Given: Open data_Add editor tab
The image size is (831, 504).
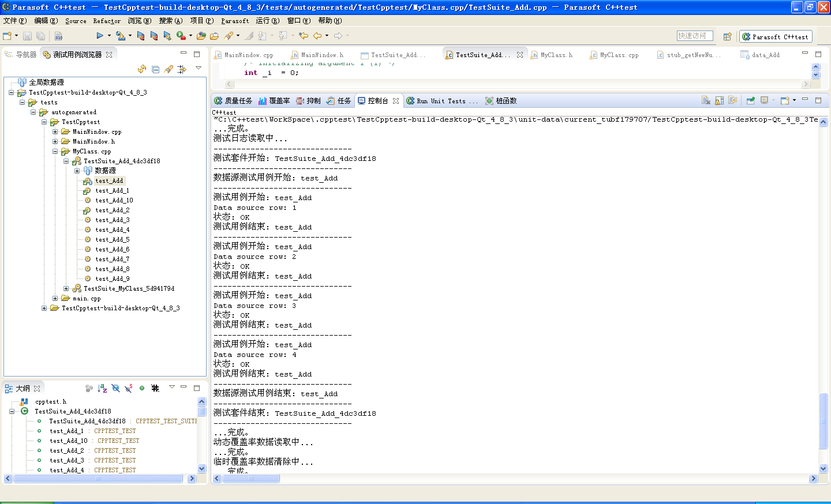Looking at the screenshot, I should [x=761, y=55].
